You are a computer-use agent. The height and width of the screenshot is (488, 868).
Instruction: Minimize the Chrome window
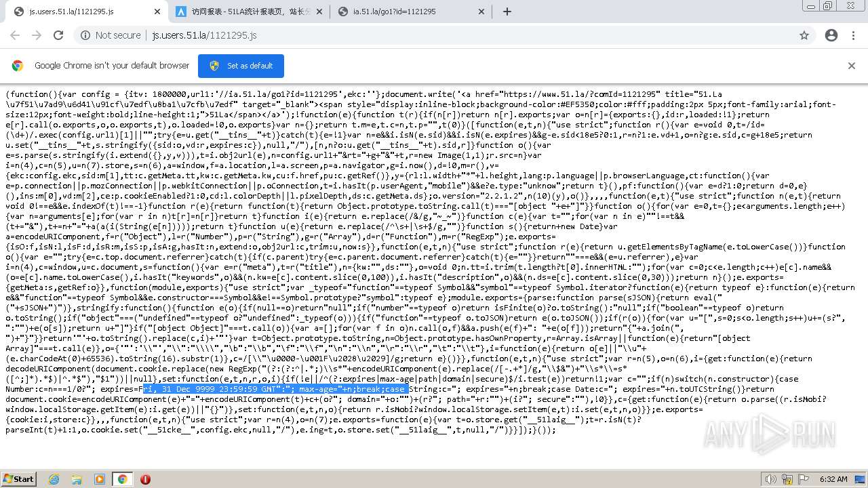[x=811, y=5]
